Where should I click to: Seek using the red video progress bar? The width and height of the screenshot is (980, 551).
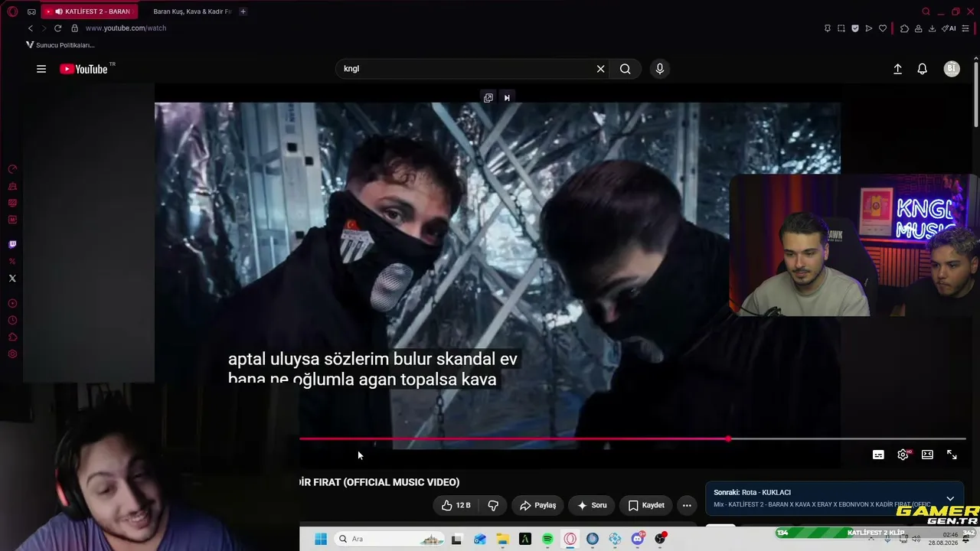pyautogui.click(x=514, y=439)
